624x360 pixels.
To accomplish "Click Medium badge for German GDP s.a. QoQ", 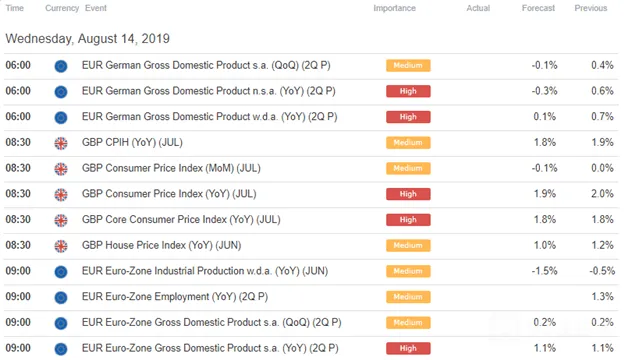I will pos(408,66).
